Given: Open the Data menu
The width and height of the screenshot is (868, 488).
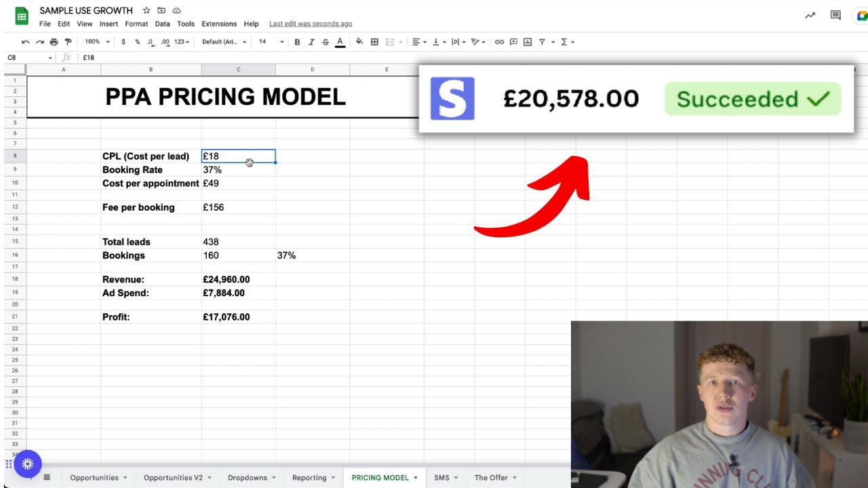Looking at the screenshot, I should point(162,24).
